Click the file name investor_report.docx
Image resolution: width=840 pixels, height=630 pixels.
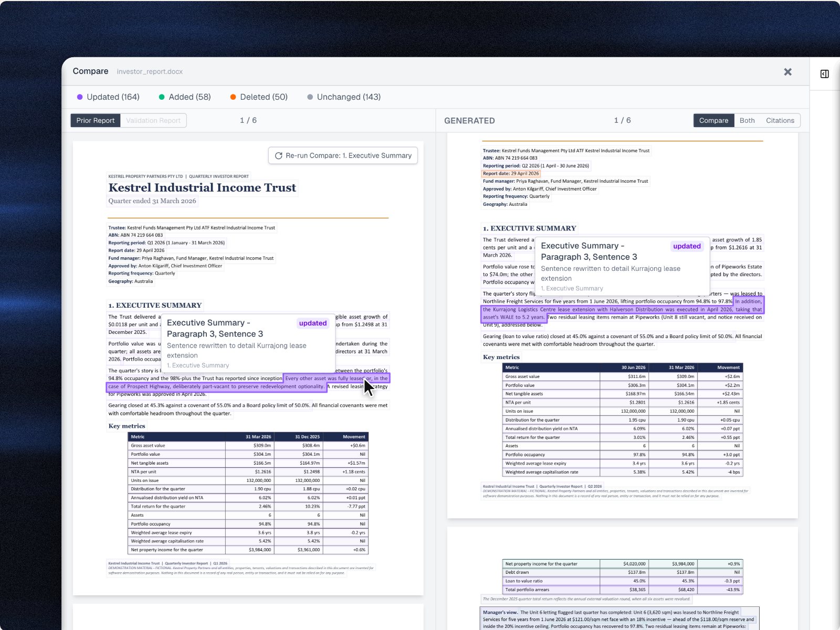pyautogui.click(x=150, y=71)
